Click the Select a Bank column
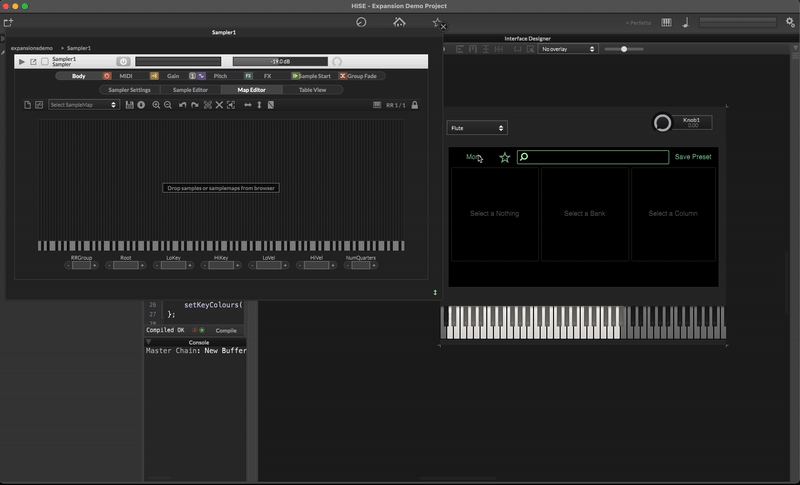This screenshot has width=800, height=485. [x=585, y=214]
